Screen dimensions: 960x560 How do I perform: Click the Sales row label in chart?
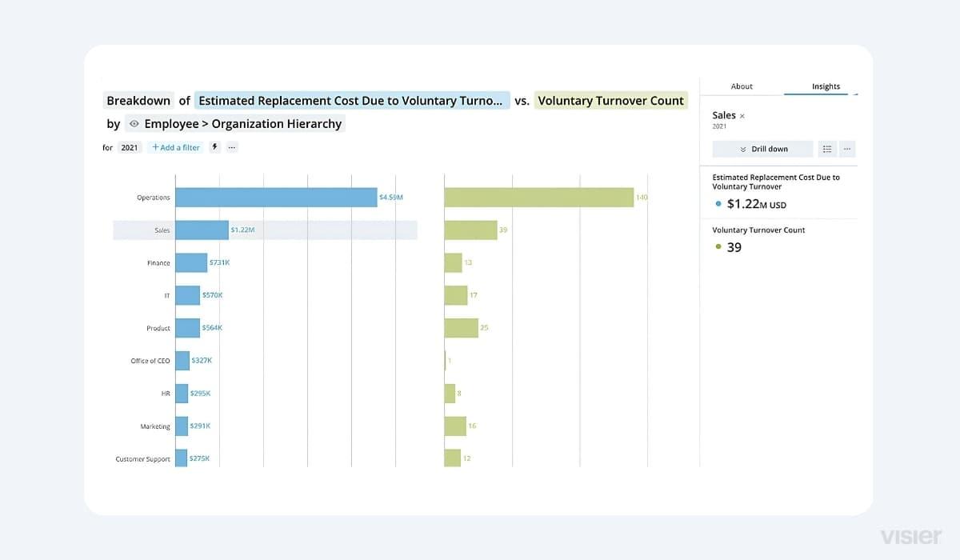162,230
